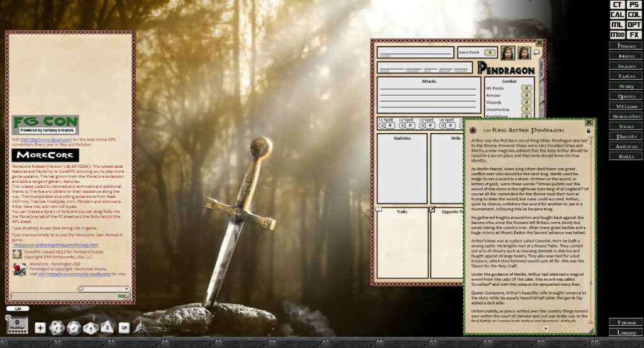Open the MOD modules button
The width and height of the screenshot is (644, 348).
pyautogui.click(x=618, y=35)
